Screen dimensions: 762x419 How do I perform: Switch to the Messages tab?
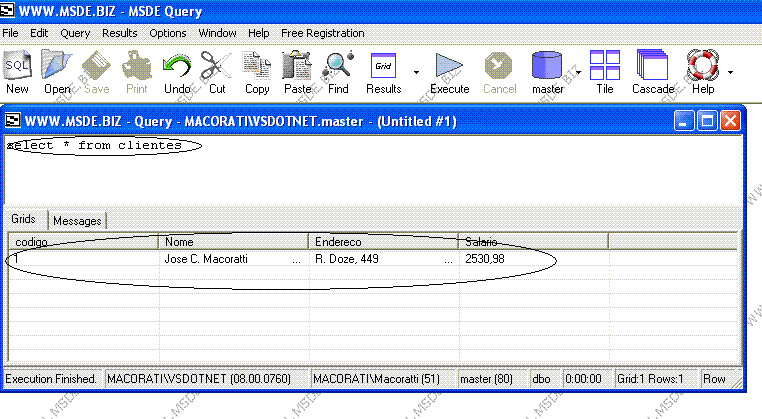77,221
